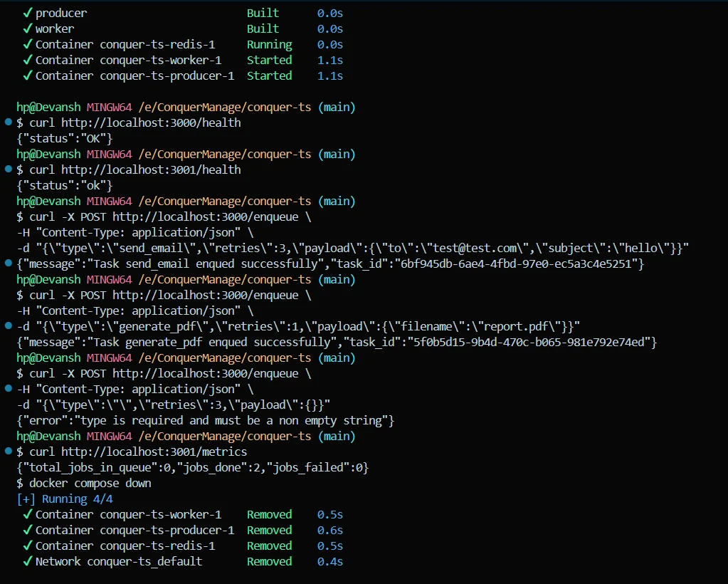Click task_id 5f0b5d15-9b4d-470c-b065-981e792e74ed
The image size is (728, 584).
tap(529, 343)
